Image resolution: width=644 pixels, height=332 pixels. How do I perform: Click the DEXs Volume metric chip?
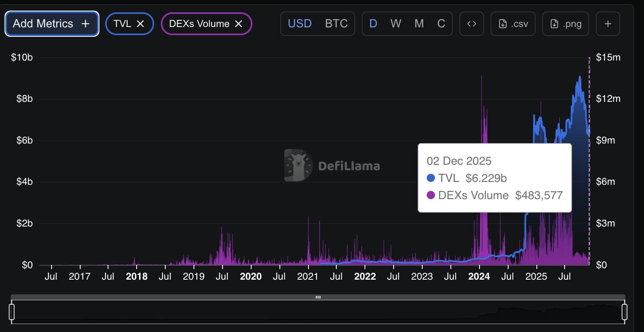pos(199,24)
